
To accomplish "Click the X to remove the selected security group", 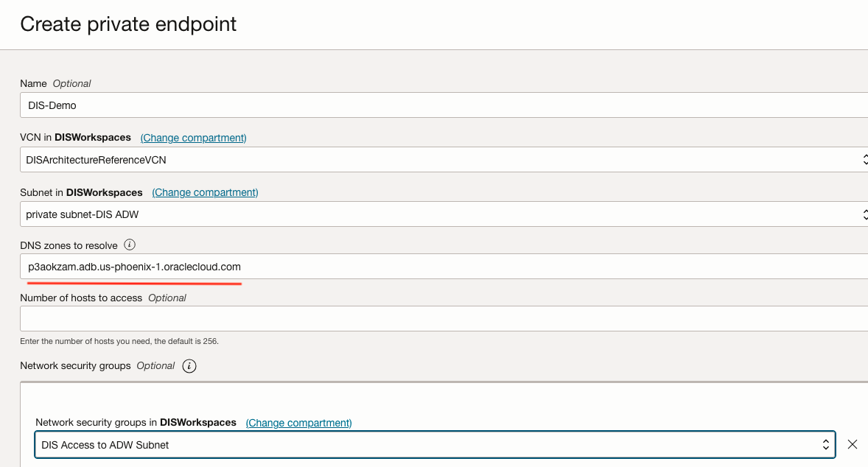I will (x=853, y=444).
